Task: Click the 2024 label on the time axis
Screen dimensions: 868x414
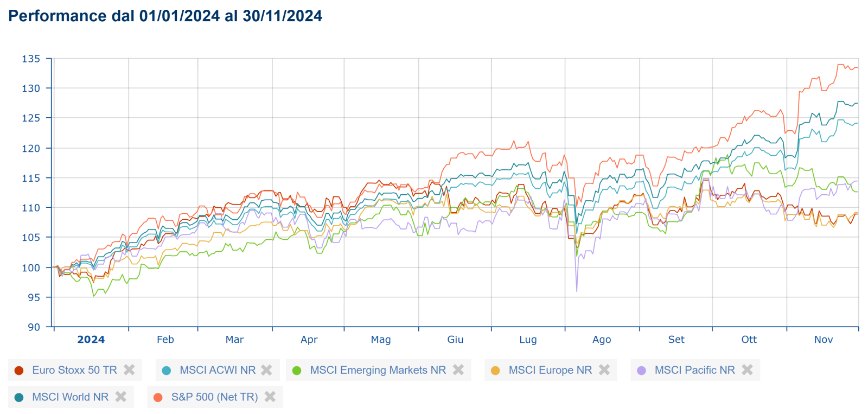Action: coord(91,340)
